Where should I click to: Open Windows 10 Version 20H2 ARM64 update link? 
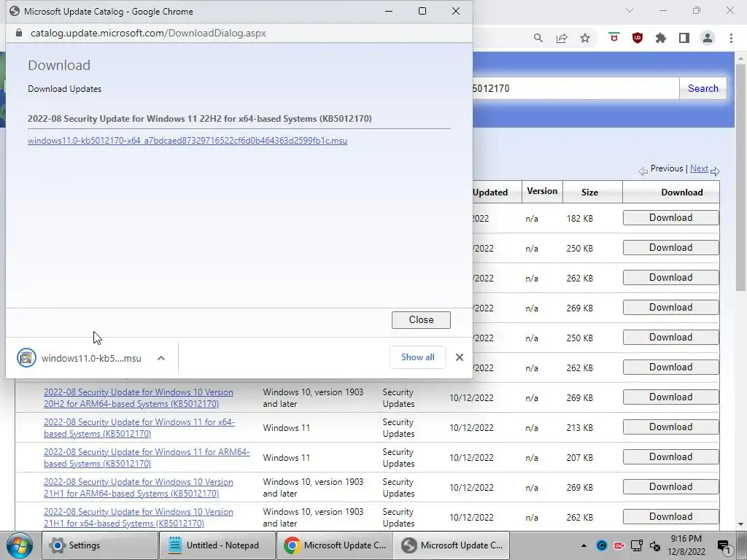[x=138, y=397]
